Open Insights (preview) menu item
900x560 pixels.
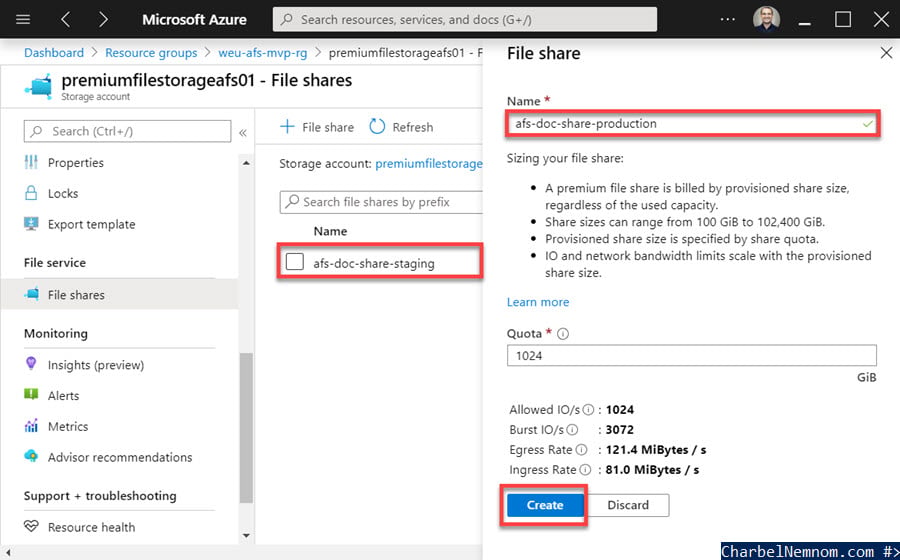[x=96, y=365]
